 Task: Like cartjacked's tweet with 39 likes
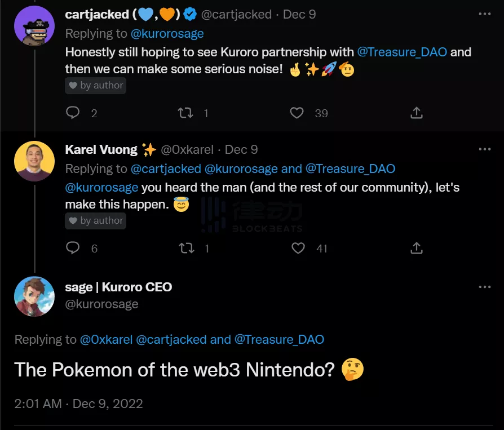coord(297,113)
